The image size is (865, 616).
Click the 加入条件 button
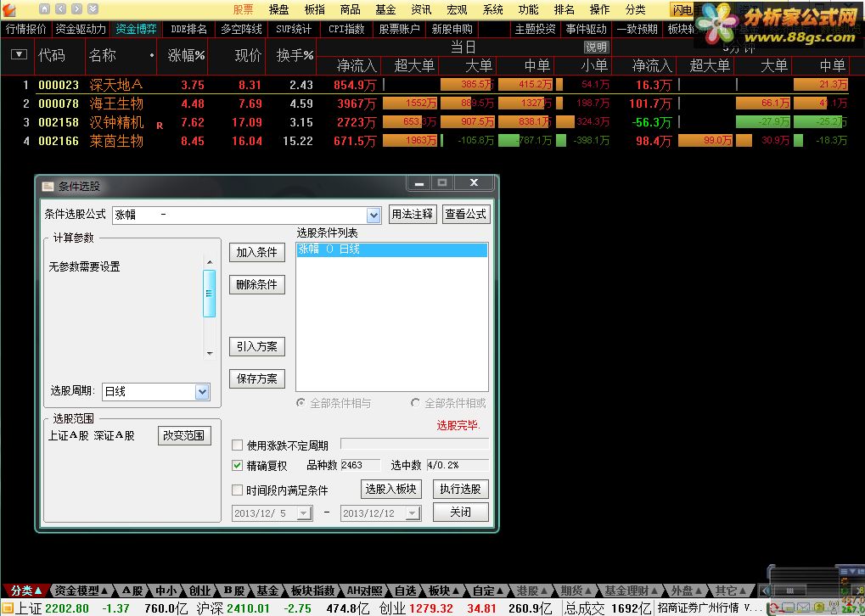(257, 252)
